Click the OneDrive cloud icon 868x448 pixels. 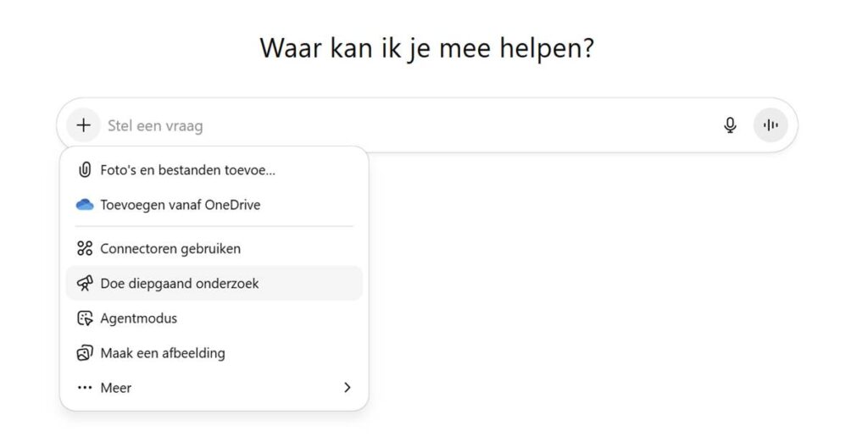pos(84,204)
